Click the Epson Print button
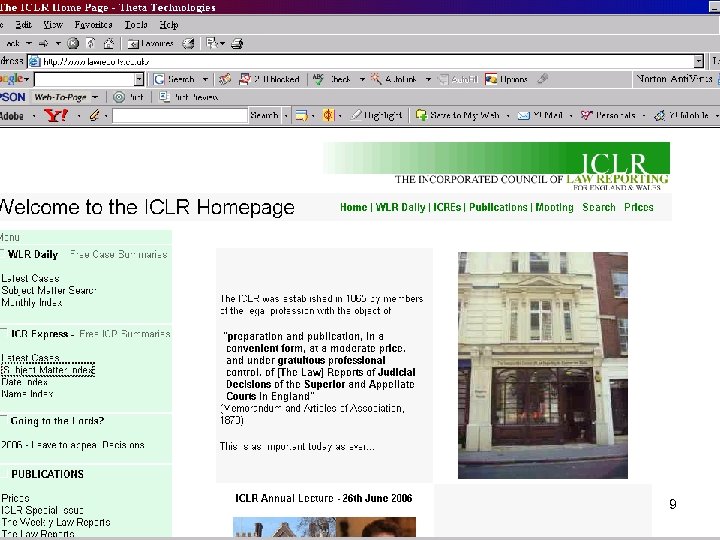The image size is (720, 540). point(128,97)
